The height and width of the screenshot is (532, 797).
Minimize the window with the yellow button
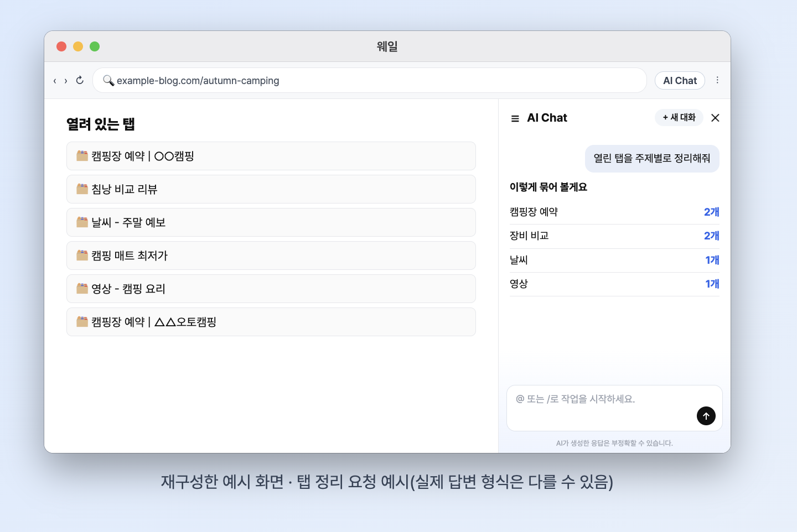(x=78, y=46)
